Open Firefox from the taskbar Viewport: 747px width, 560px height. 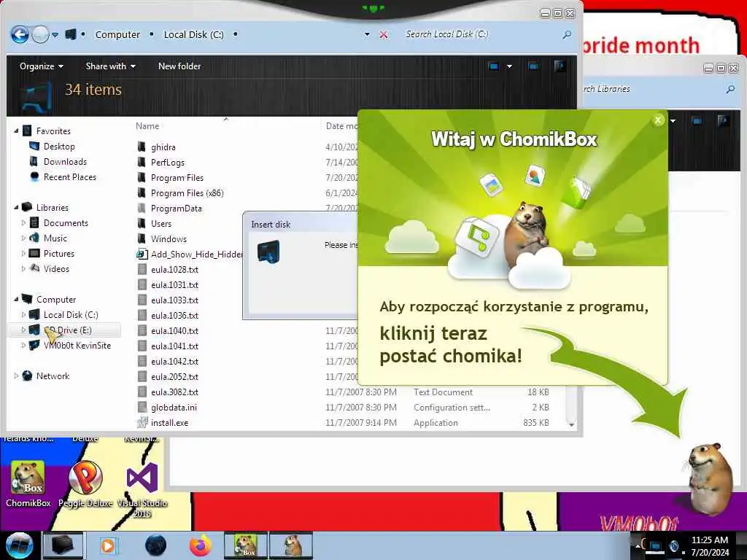coord(201,545)
